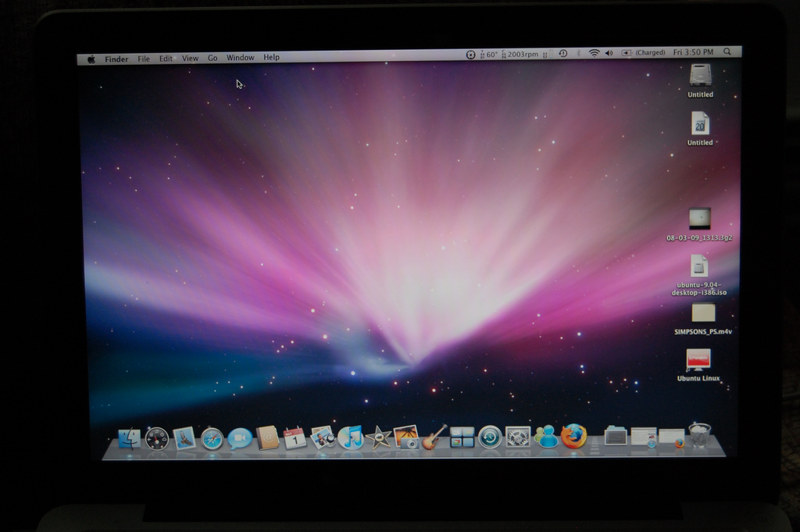Click the Bluetooth status icon

pyautogui.click(x=579, y=53)
